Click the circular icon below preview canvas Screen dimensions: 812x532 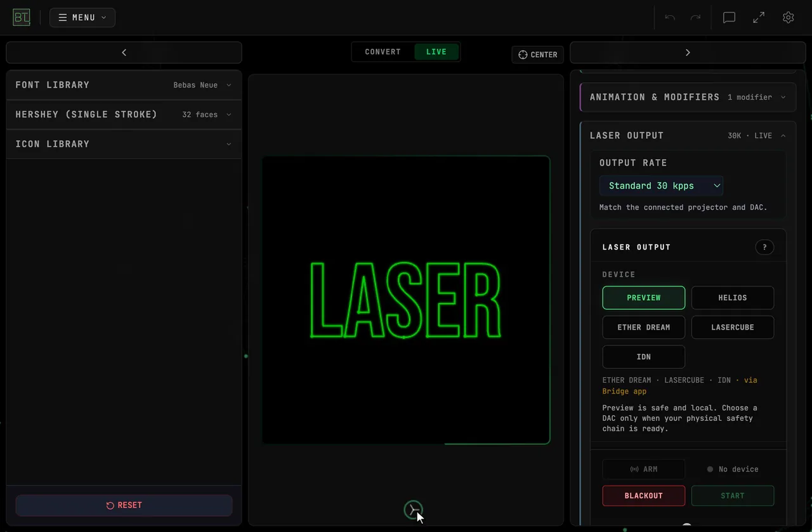413,510
